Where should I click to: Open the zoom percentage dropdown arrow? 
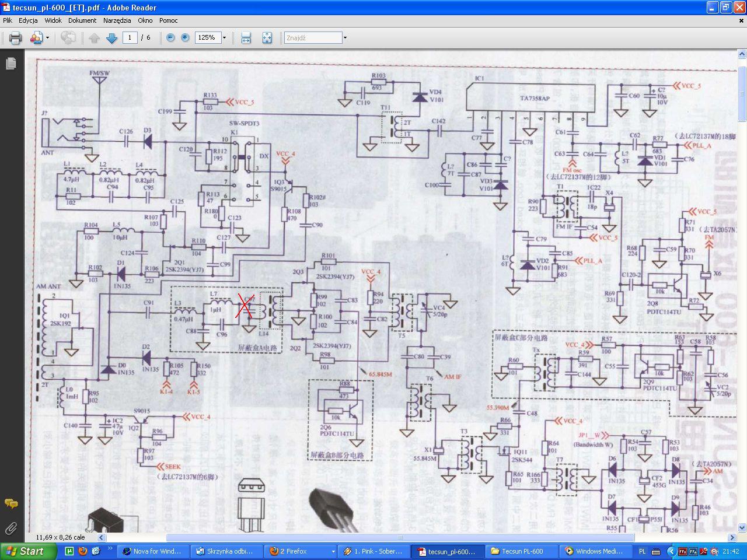pos(224,38)
